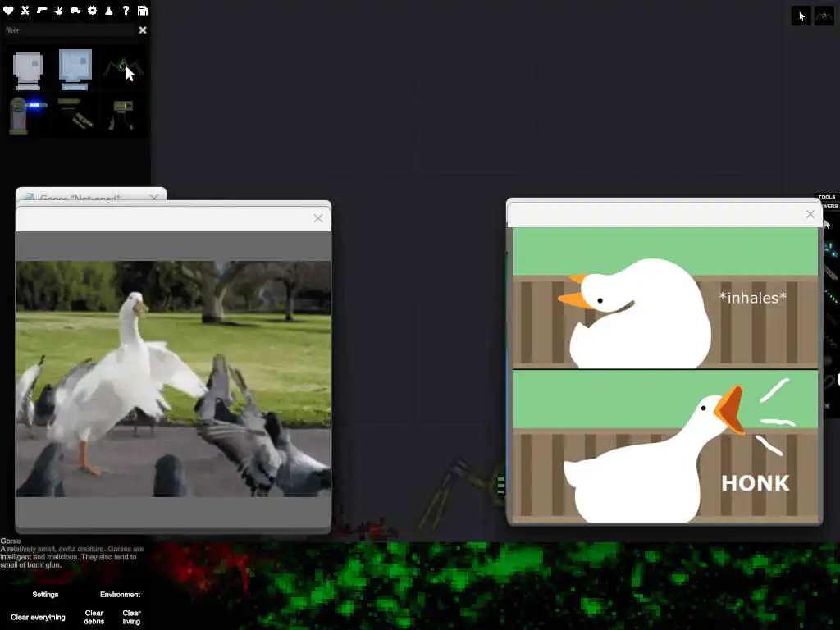Viewport: 840px width, 630px height.
Task: Click the filter search field
Action: click(69, 30)
